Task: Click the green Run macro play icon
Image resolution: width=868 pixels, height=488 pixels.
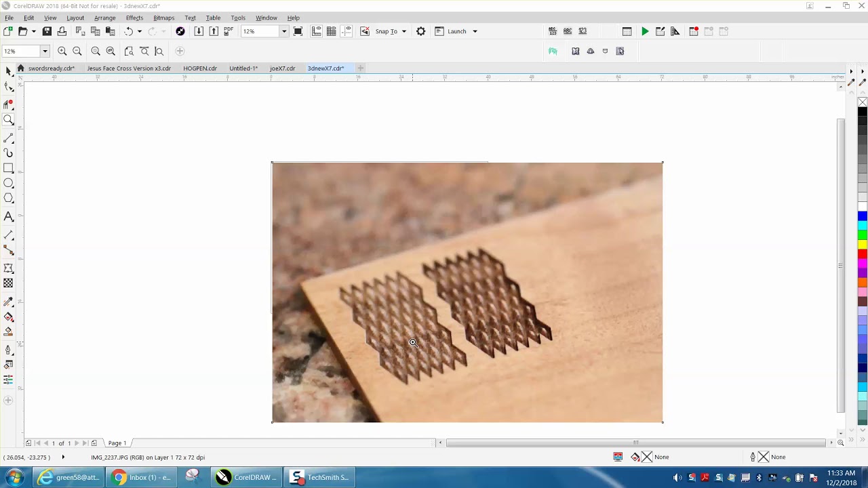Action: [645, 31]
